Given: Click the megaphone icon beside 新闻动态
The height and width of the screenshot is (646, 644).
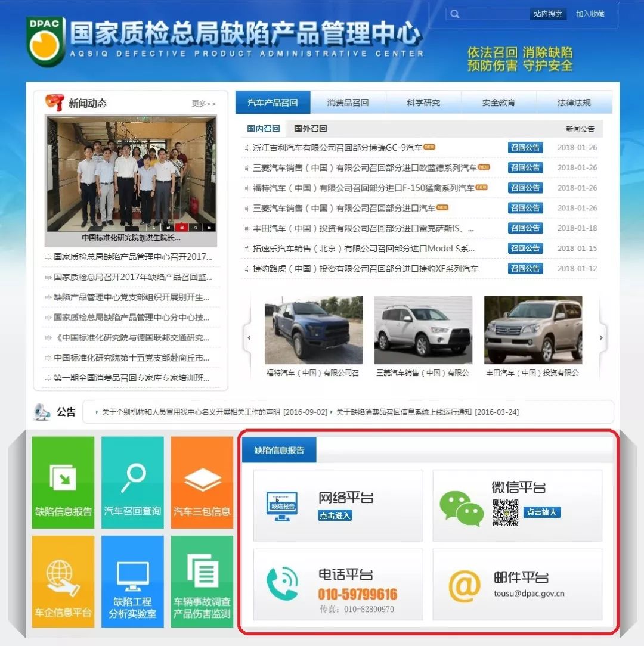Looking at the screenshot, I should (55, 102).
